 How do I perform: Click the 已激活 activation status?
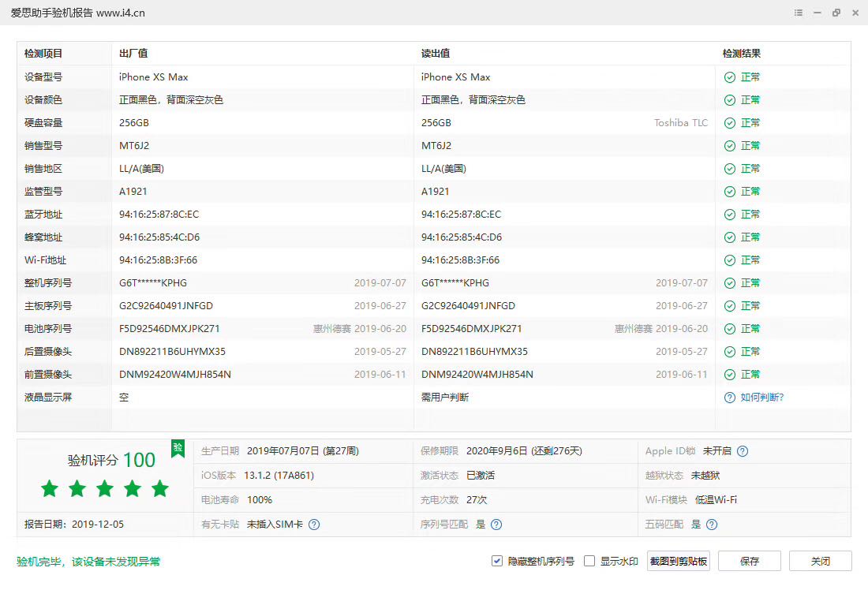[481, 476]
